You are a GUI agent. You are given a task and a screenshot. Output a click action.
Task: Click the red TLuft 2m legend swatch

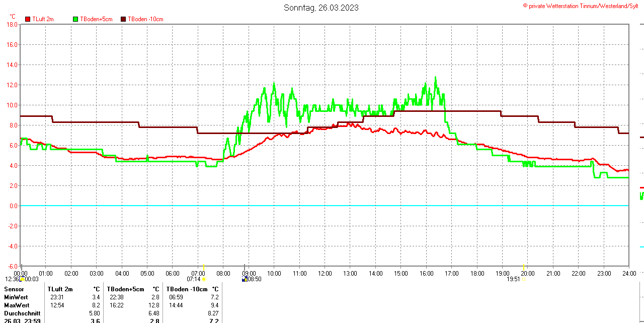pos(28,19)
